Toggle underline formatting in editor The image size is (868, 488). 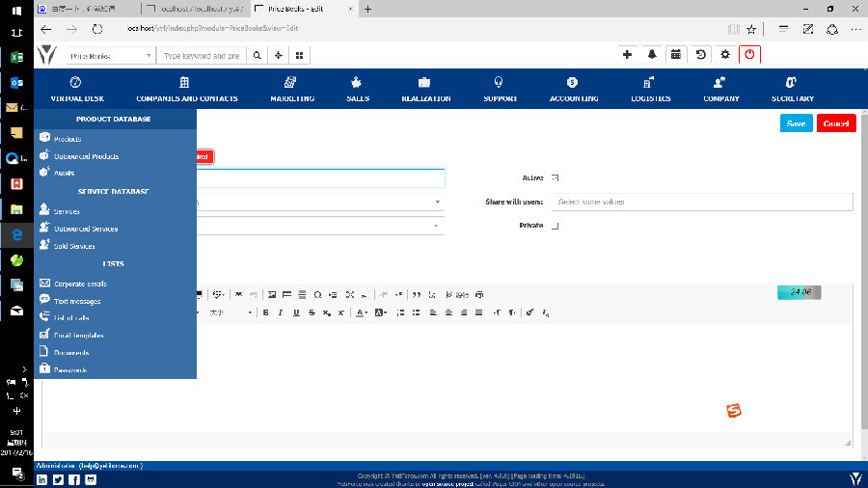click(296, 312)
